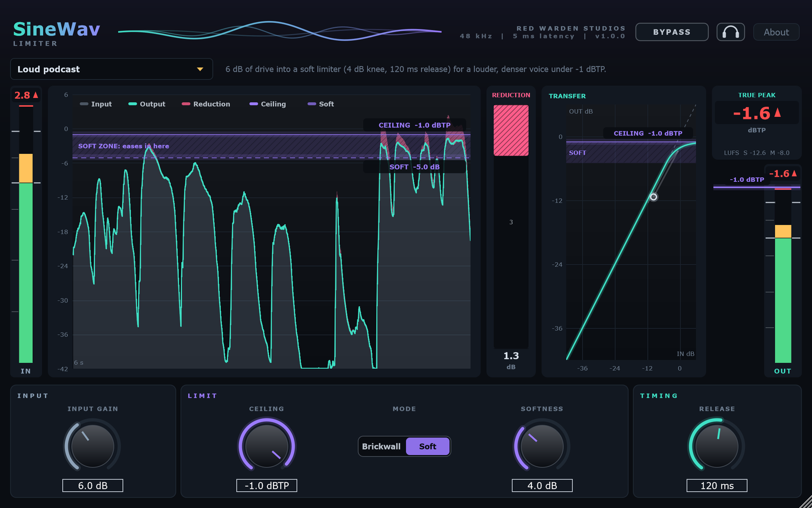Reset the True Peak -1.6 readout

coord(757,113)
